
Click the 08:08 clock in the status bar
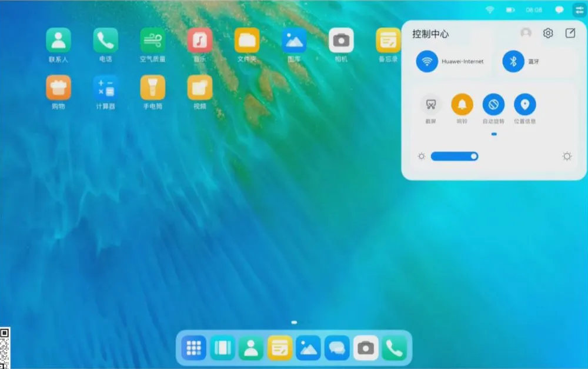534,10
